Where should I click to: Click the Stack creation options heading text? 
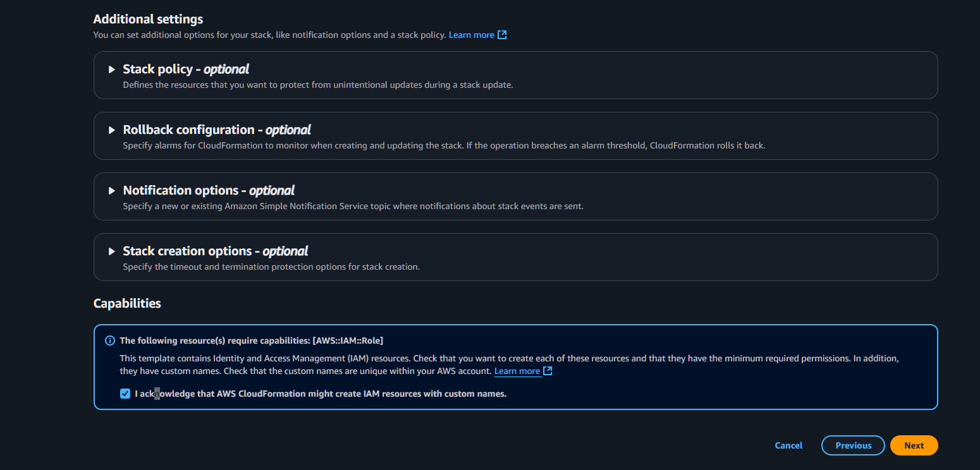pos(216,251)
